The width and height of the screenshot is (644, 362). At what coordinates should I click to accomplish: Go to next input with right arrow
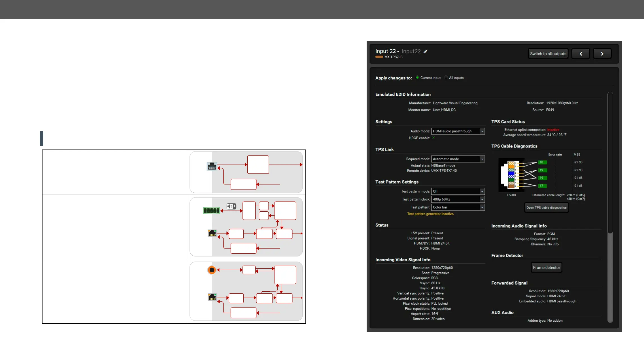pyautogui.click(x=602, y=54)
